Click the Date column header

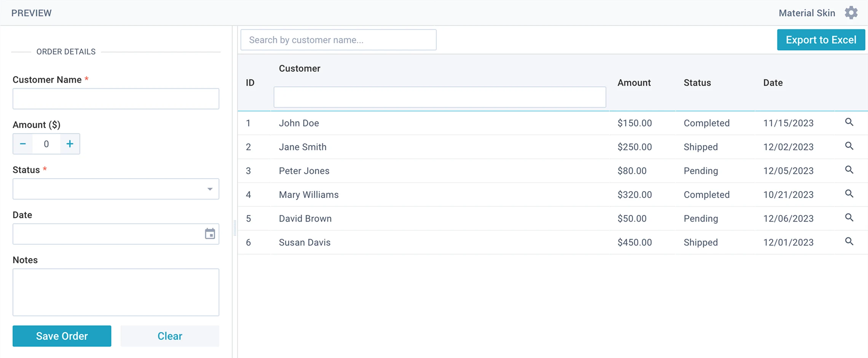(772, 83)
